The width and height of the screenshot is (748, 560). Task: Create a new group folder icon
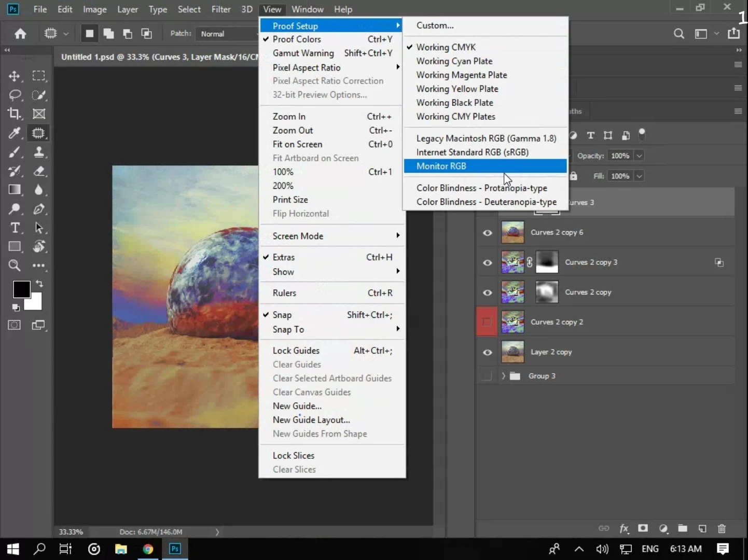[x=683, y=528]
